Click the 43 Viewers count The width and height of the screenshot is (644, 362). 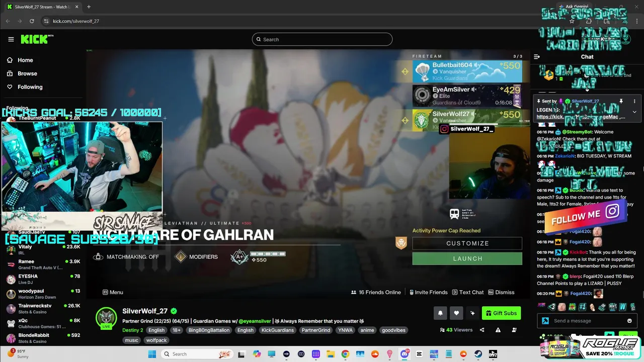456,330
